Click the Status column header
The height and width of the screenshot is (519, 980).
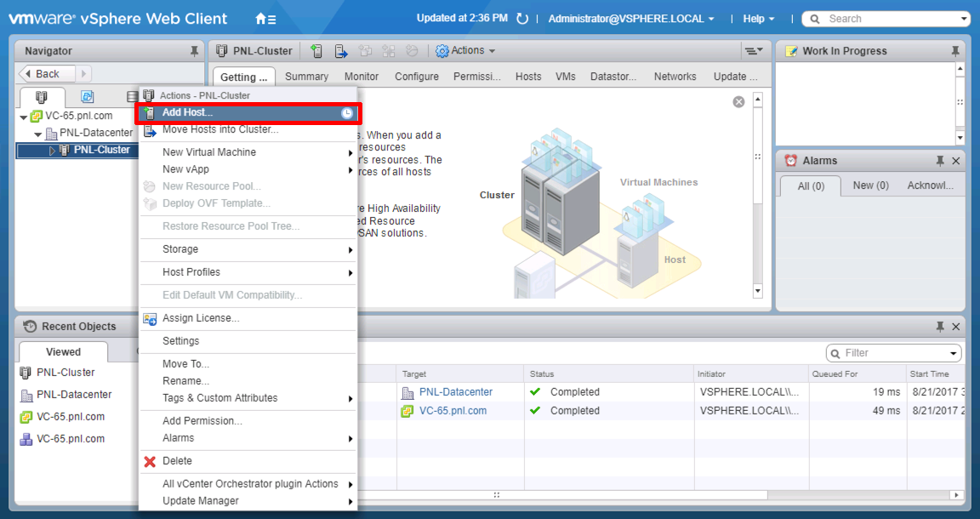(609, 374)
